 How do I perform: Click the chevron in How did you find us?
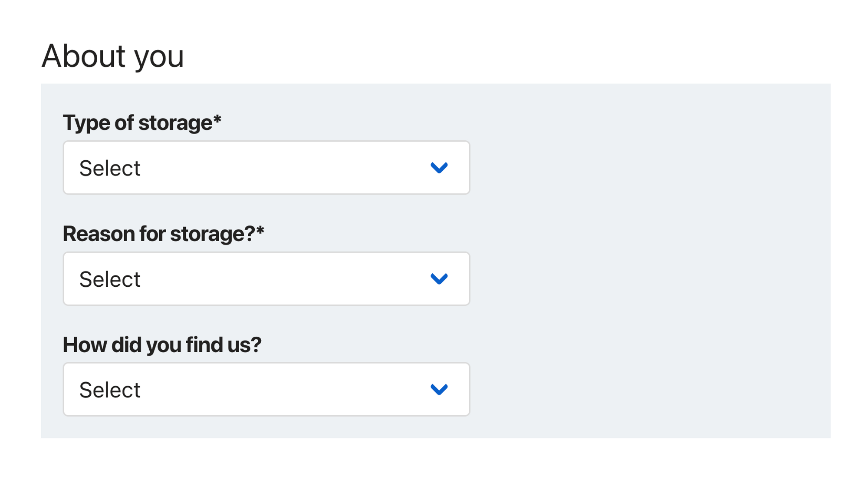coord(439,389)
